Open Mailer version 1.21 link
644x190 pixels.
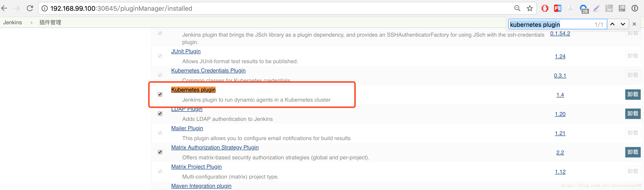[560, 133]
